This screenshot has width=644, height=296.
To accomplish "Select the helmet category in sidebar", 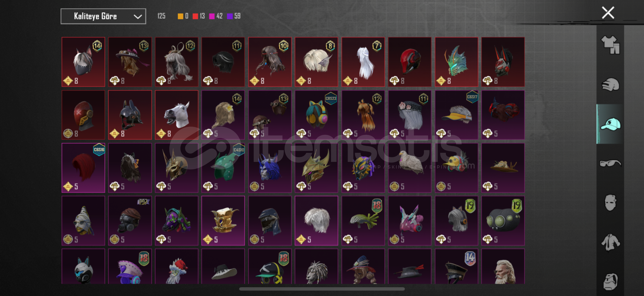I will (x=610, y=84).
